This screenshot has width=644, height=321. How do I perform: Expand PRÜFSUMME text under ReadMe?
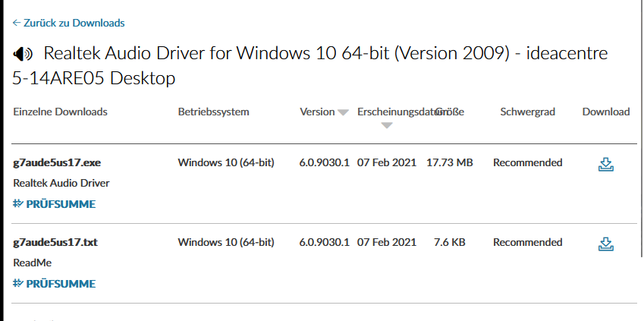(x=61, y=284)
